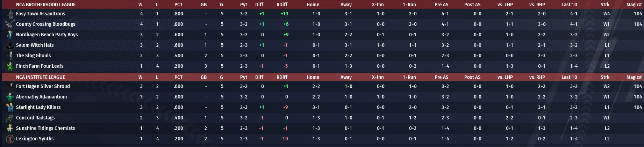The height and width of the screenshot is (147, 644).
Task: Click the NCA BROTHERHOOD LEAGUE title
Action: pos(46,5)
